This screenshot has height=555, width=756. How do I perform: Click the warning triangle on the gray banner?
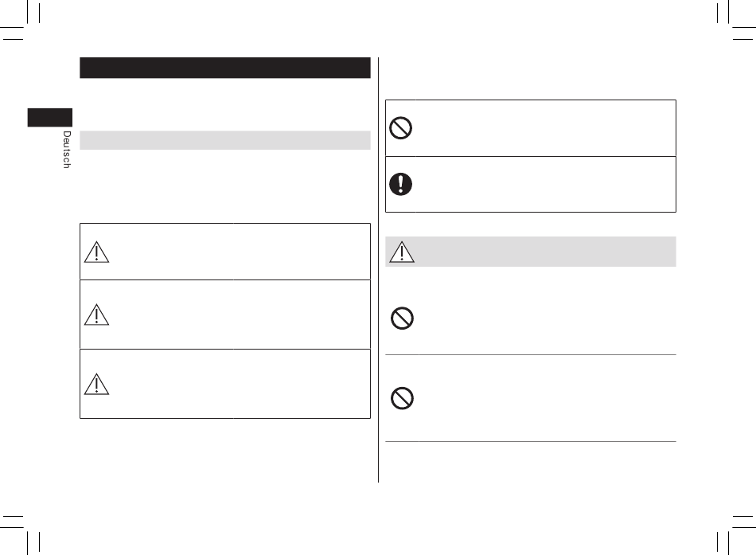pos(402,252)
